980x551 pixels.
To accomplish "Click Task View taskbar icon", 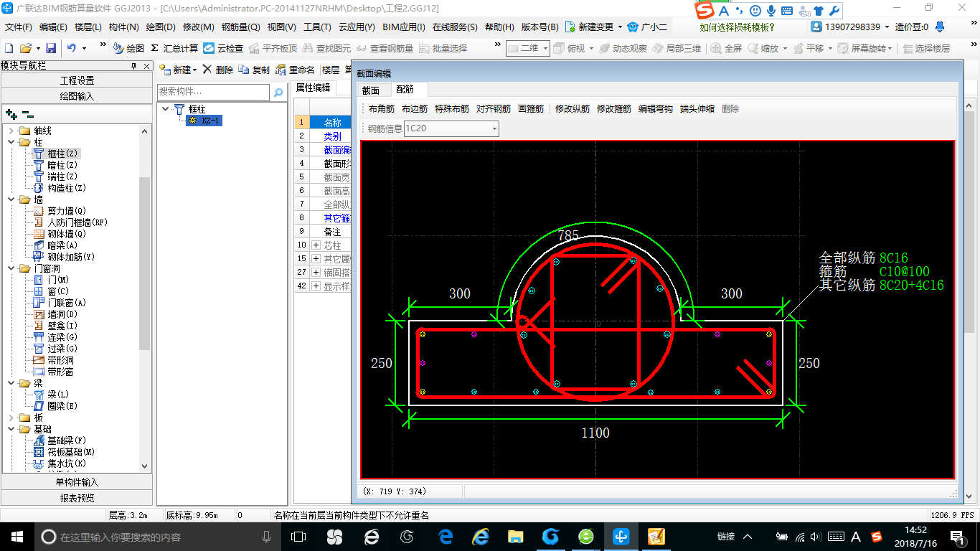I will pos(298,537).
